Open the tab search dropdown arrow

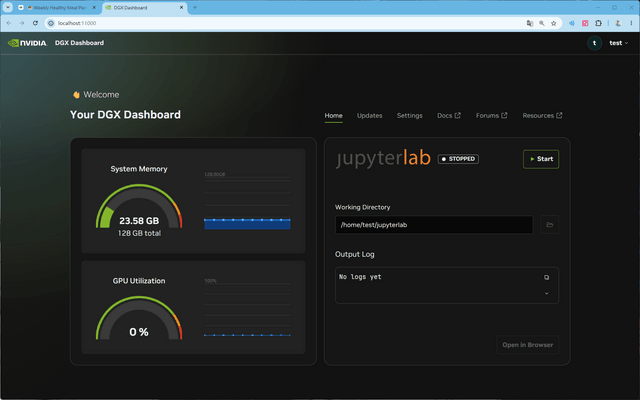coord(8,7)
